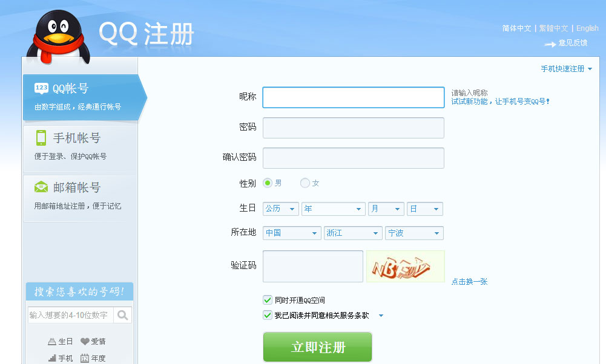Click the 立即注册 button

point(318,347)
